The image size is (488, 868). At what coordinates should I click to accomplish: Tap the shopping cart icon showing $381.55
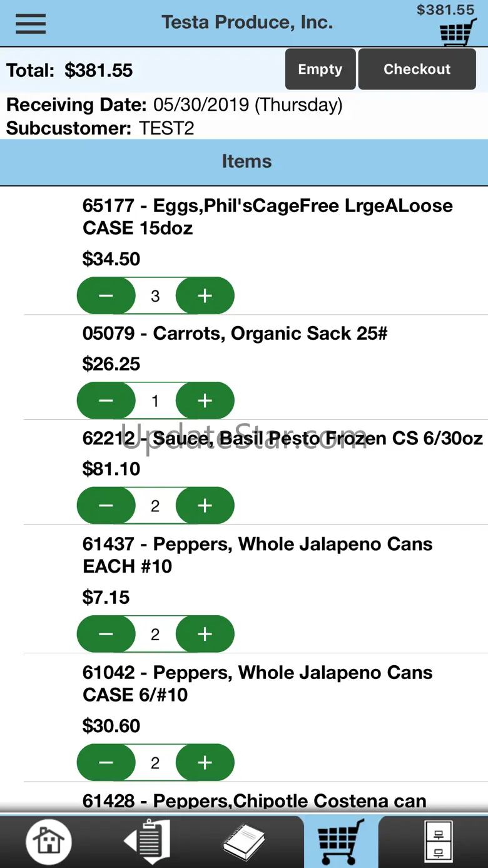(458, 31)
